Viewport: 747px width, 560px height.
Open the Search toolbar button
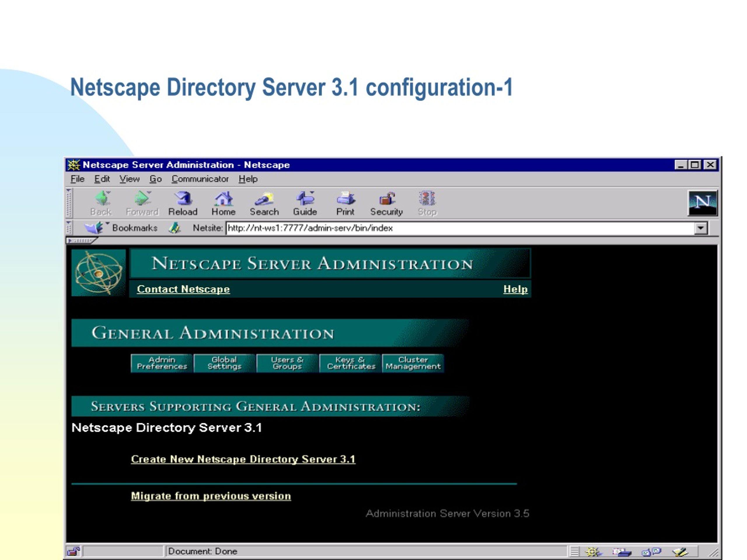(x=264, y=203)
